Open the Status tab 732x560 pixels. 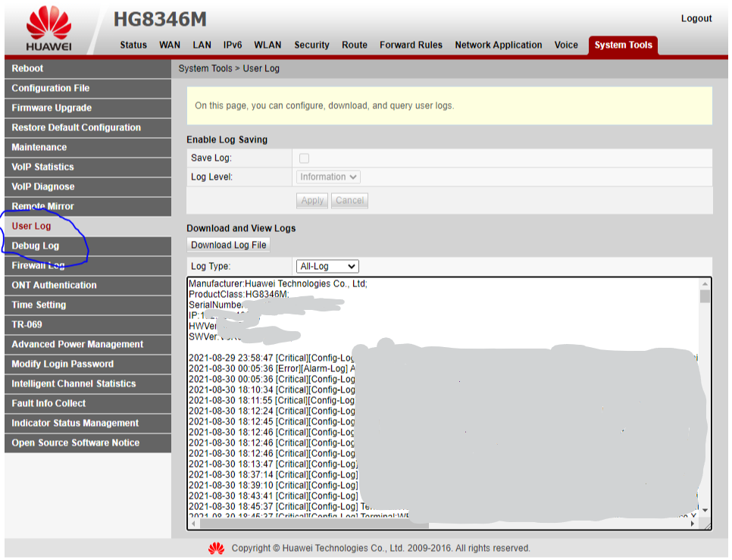click(x=133, y=45)
